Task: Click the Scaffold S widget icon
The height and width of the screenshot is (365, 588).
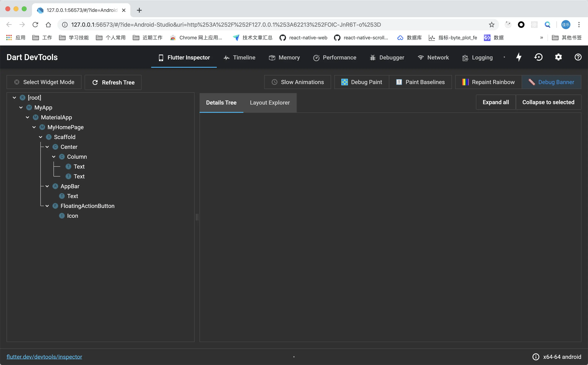Action: coord(49,137)
